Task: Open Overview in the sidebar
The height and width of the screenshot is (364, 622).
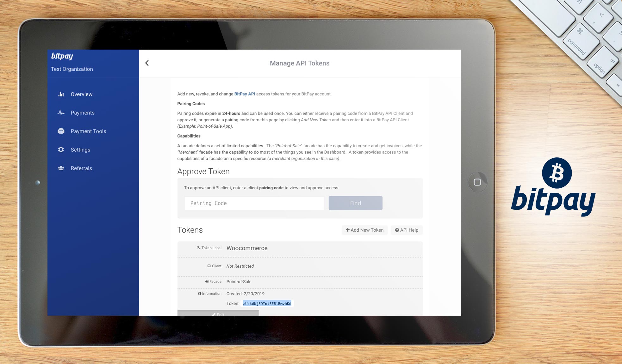Action: (x=82, y=94)
